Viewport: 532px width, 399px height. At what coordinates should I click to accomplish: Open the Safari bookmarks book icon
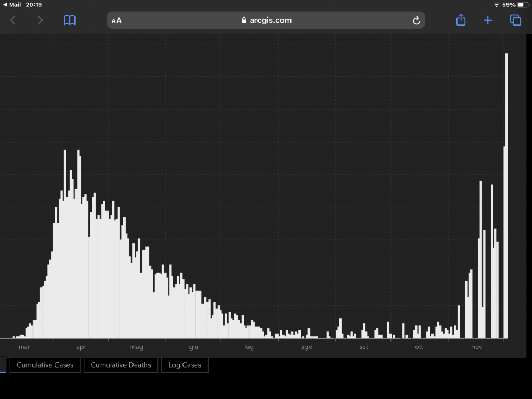click(70, 20)
